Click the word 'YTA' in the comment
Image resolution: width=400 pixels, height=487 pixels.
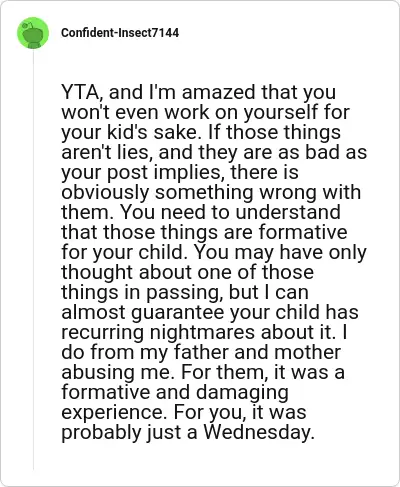(80, 92)
